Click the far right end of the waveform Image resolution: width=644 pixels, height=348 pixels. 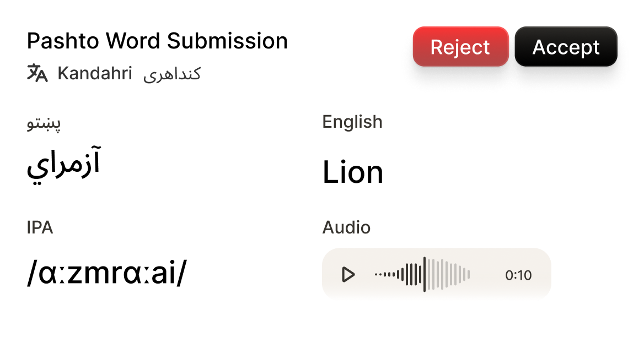tap(469, 274)
